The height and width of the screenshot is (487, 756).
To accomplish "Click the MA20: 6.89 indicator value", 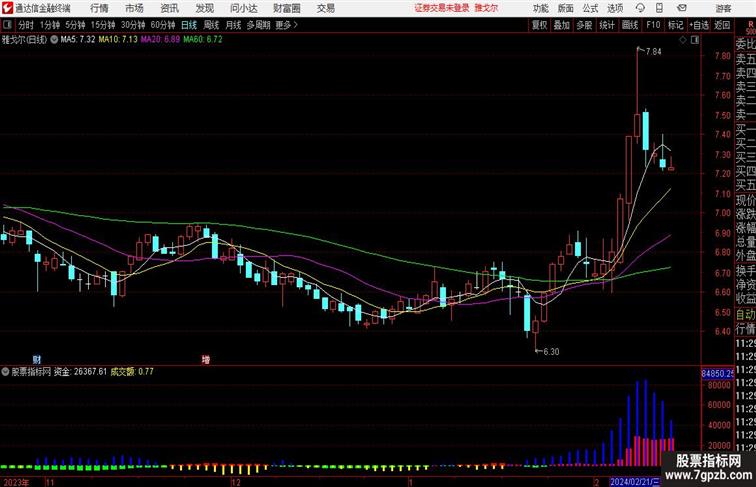I will tap(160, 40).
